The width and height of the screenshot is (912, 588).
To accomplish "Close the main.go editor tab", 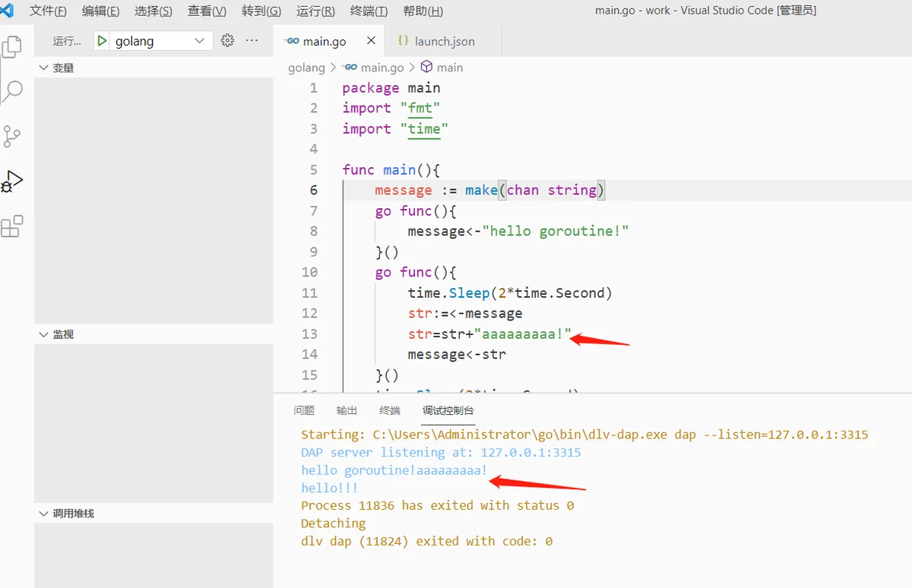I will point(371,41).
